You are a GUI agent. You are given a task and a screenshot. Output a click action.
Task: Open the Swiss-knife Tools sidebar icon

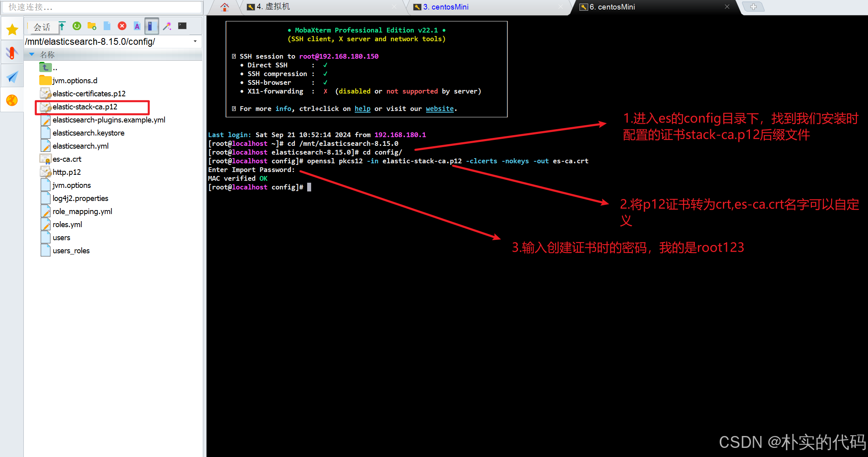coord(12,53)
